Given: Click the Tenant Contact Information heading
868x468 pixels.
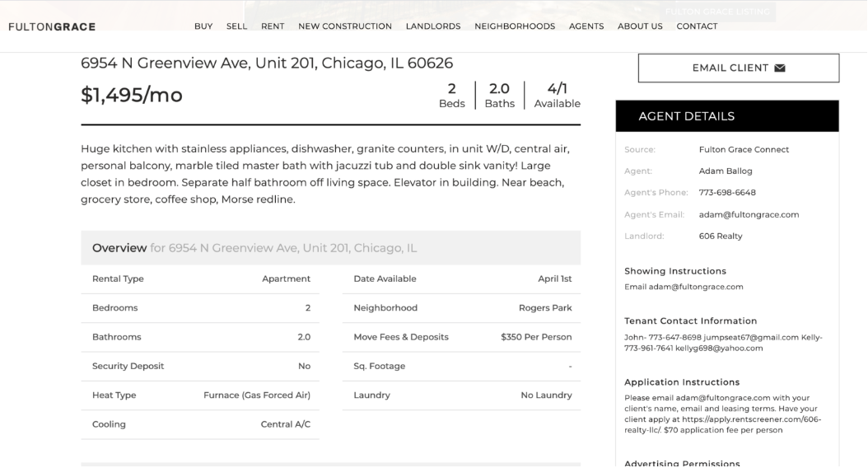Looking at the screenshot, I should tap(690, 321).
